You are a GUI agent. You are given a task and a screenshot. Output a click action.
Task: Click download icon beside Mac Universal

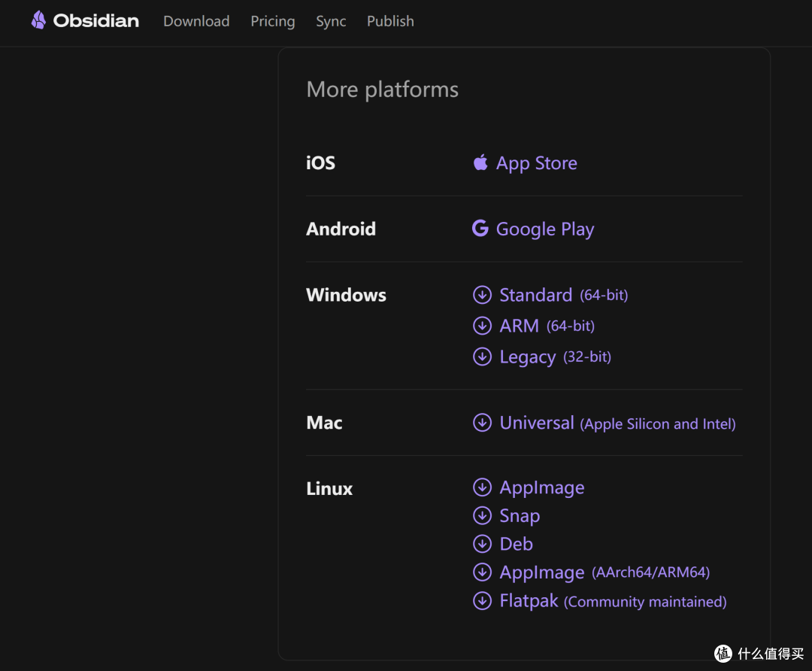click(x=482, y=423)
